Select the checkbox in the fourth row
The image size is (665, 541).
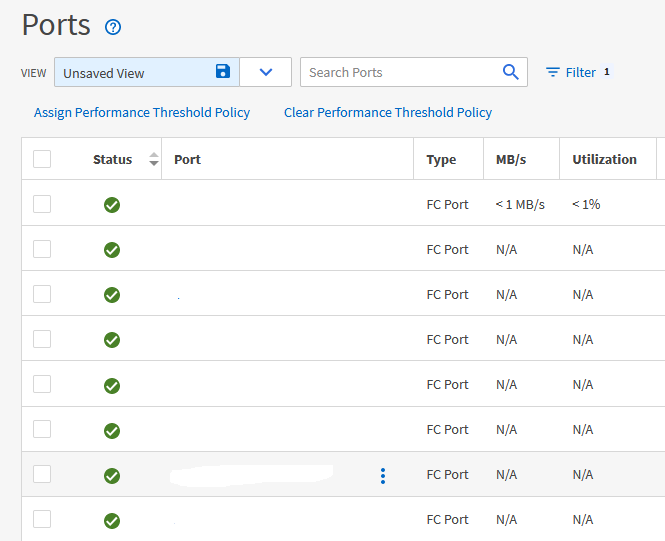pos(42,339)
